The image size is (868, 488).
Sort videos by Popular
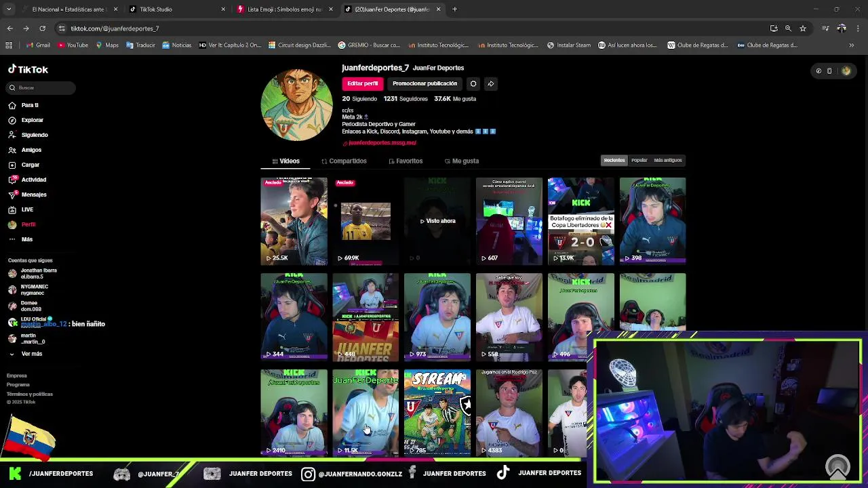(x=639, y=160)
